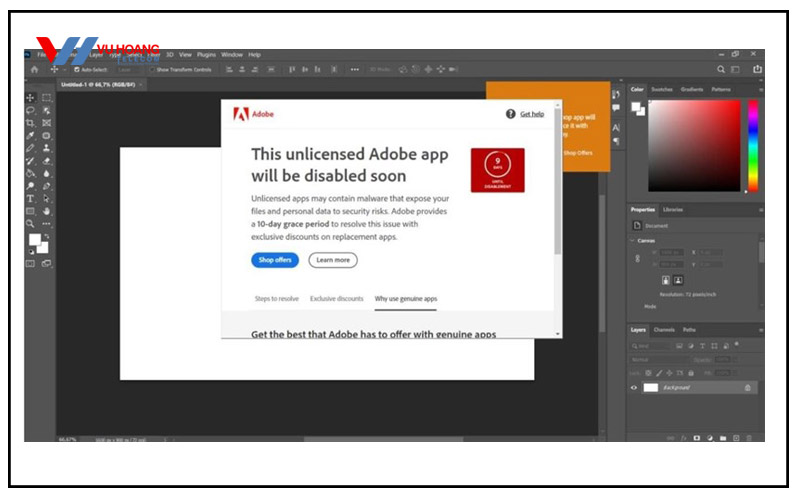
Task: Open the Comments collapsed panel icon
Action: [616, 108]
